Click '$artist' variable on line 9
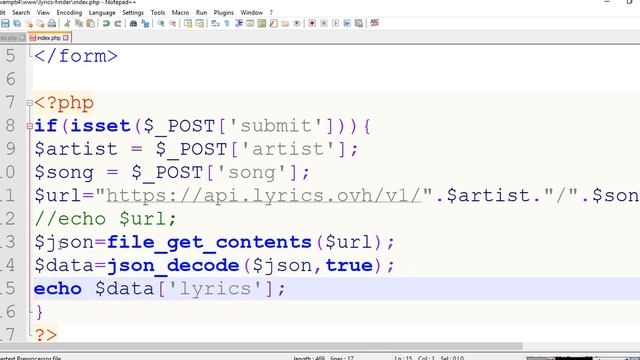Screen dimensions: 640x360 click(x=76, y=149)
